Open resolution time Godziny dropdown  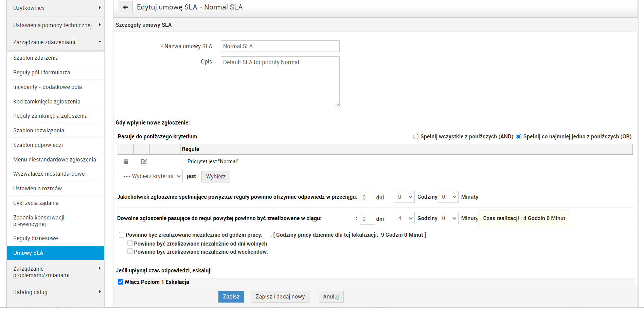[404, 218]
